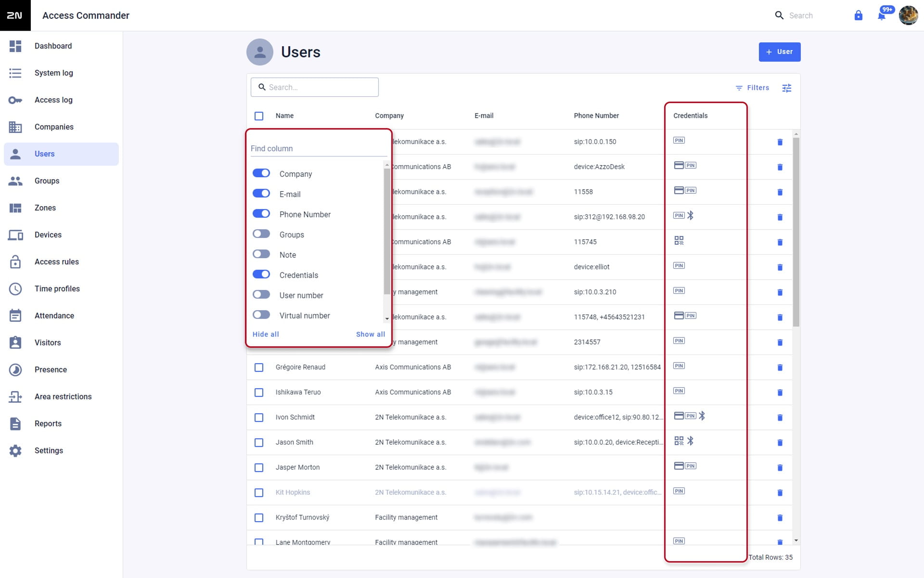Click Ivon Schmidt's Bluetooth credential icon
This screenshot has height=578, width=924.
coord(702,416)
